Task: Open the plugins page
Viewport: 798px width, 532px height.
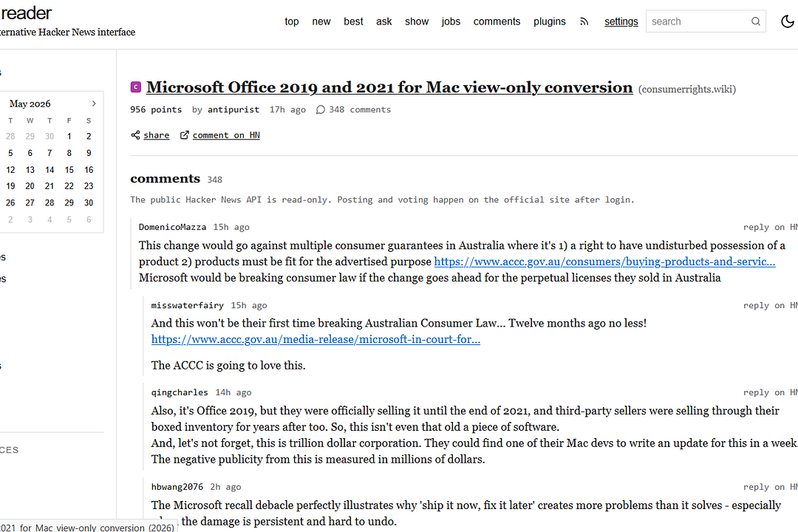Action: [x=550, y=21]
